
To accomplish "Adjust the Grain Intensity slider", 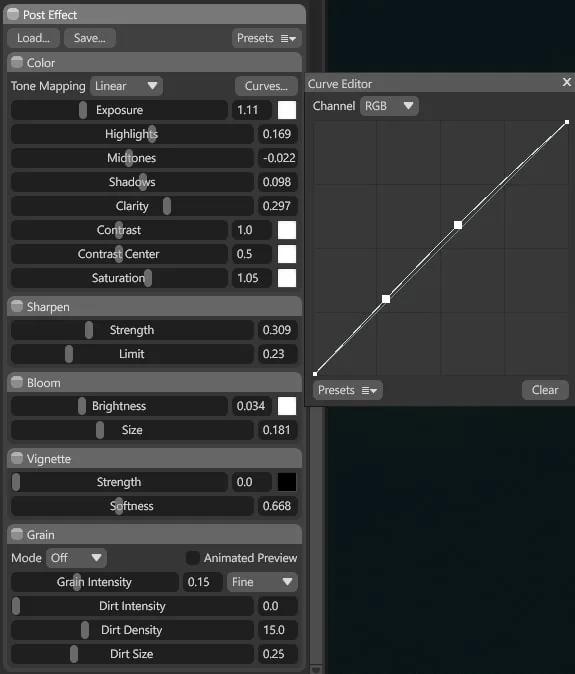I will 95,582.
